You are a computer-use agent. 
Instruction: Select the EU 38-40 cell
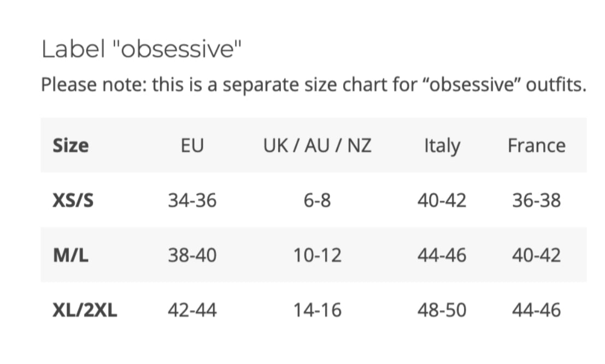192,255
